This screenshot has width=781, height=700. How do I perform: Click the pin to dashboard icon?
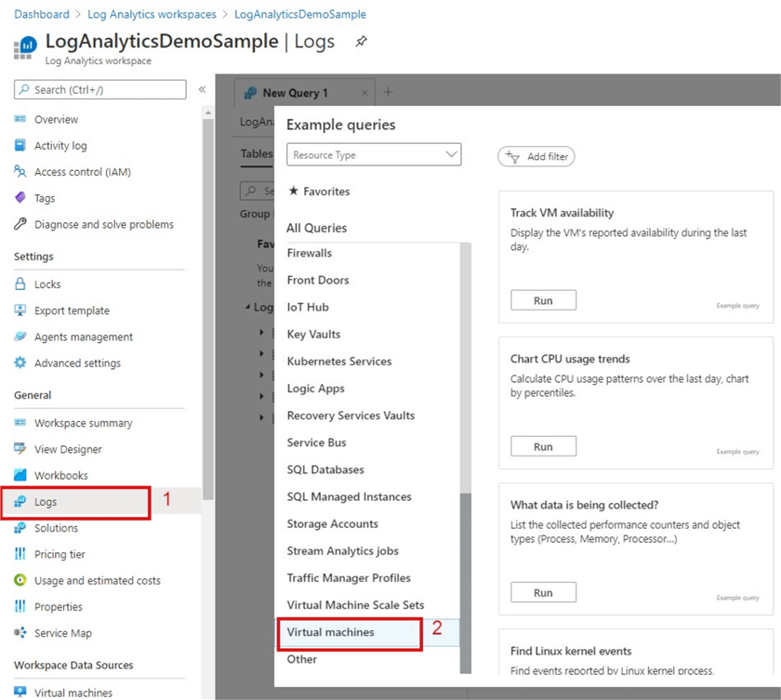(361, 41)
